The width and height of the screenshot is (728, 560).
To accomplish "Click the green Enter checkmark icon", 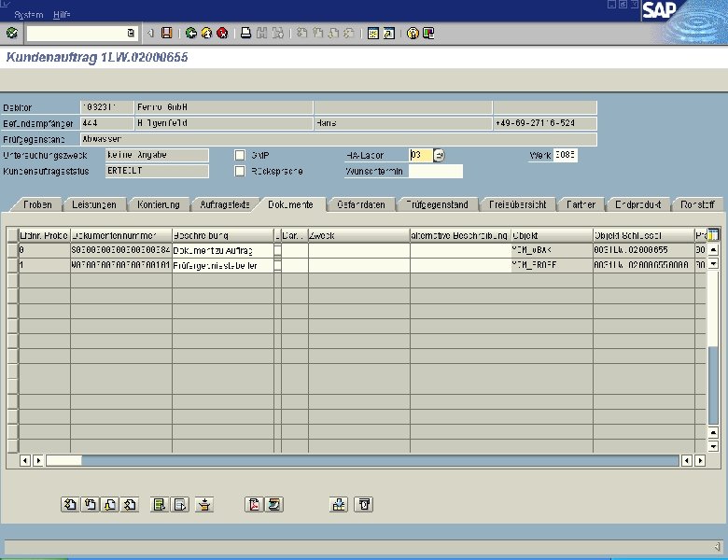I will (x=12, y=33).
